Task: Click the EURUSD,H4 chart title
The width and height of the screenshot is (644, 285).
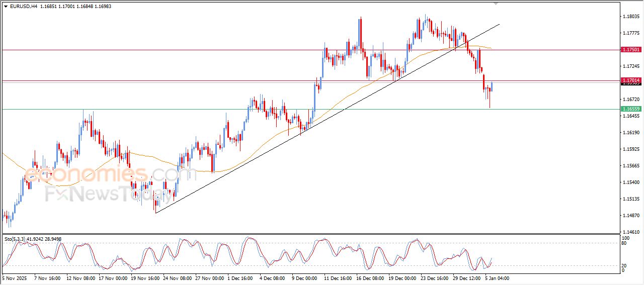Action: 23,7
